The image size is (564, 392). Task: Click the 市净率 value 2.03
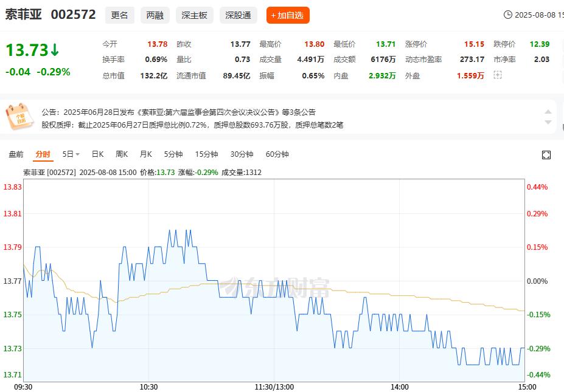541,60
